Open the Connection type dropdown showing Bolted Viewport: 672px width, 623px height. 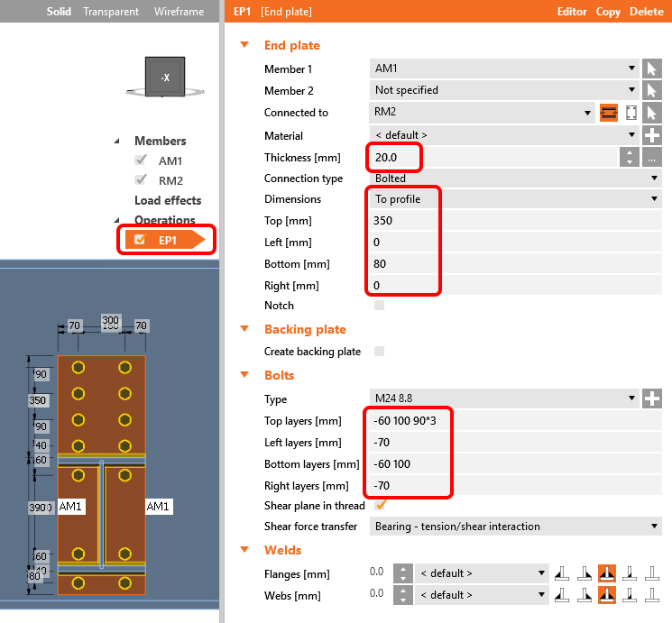(516, 179)
